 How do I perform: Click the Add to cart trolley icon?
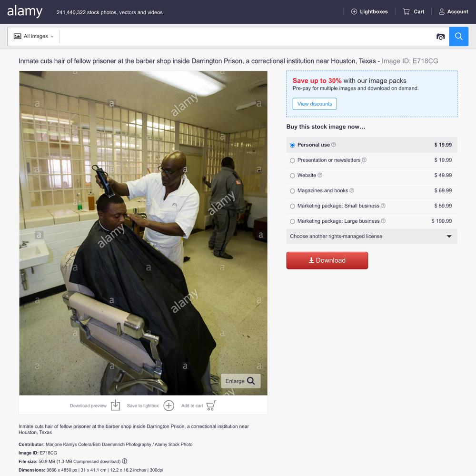pyautogui.click(x=211, y=405)
